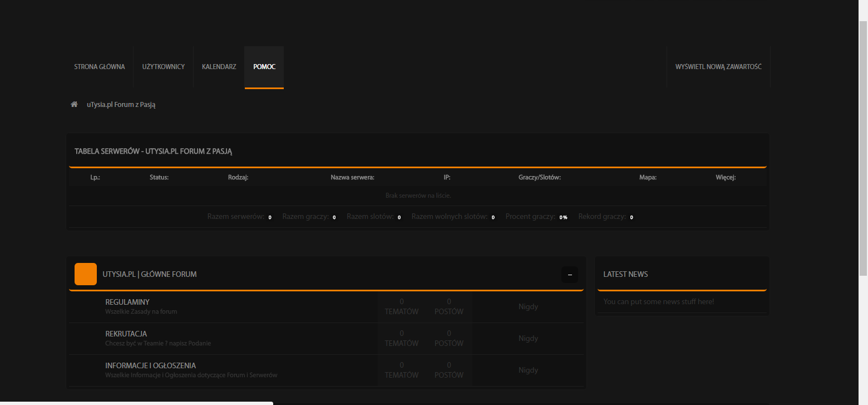Screen dimensions: 868x405
Task: Open the Rekrutacja forum
Action: (126, 334)
